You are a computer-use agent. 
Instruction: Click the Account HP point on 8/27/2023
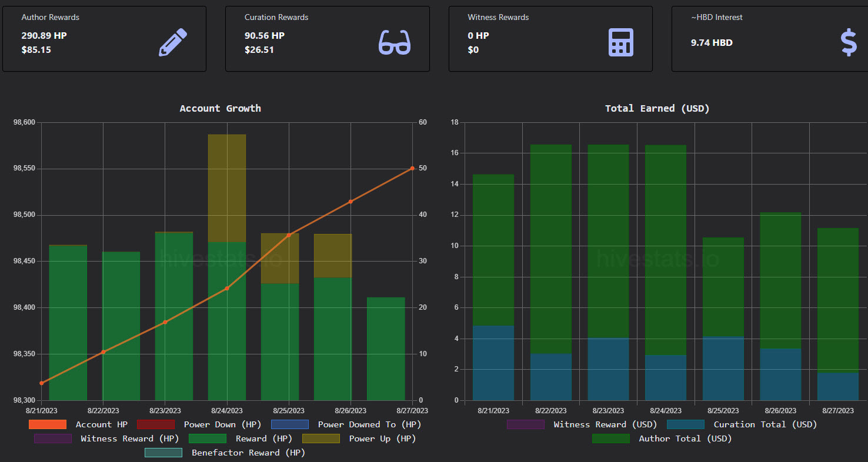[412, 168]
